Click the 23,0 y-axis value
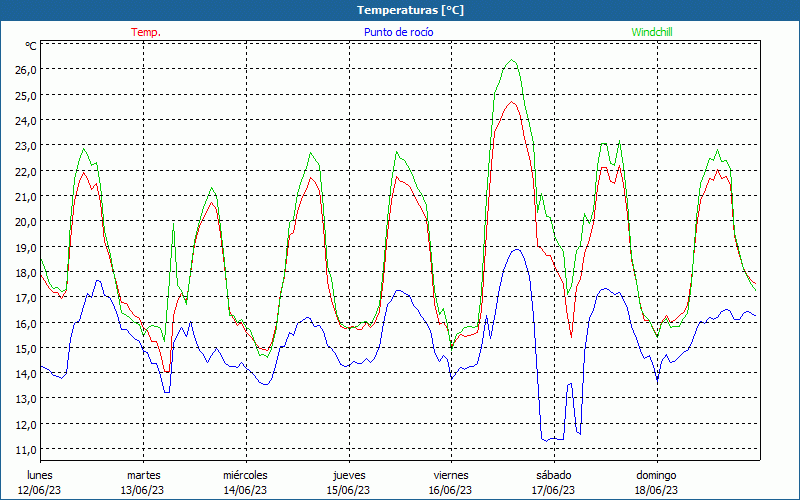Image resolution: width=800 pixels, height=500 pixels. pyautogui.click(x=26, y=146)
